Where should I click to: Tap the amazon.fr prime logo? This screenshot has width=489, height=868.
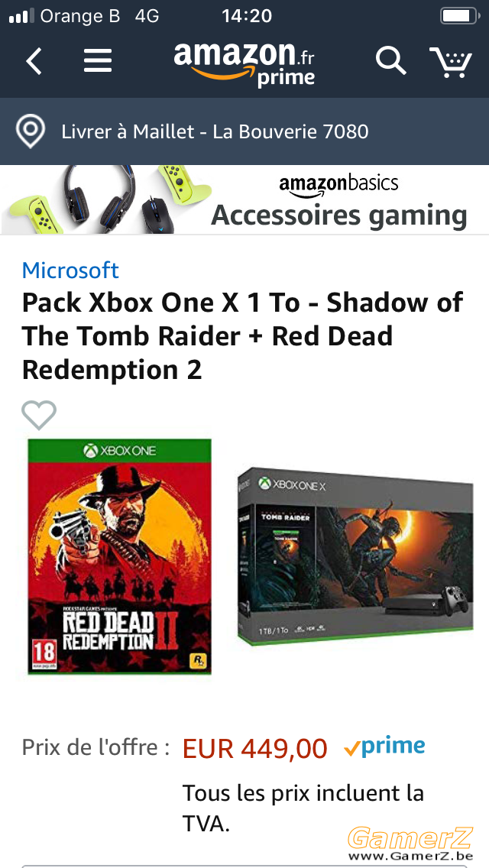pos(244,65)
